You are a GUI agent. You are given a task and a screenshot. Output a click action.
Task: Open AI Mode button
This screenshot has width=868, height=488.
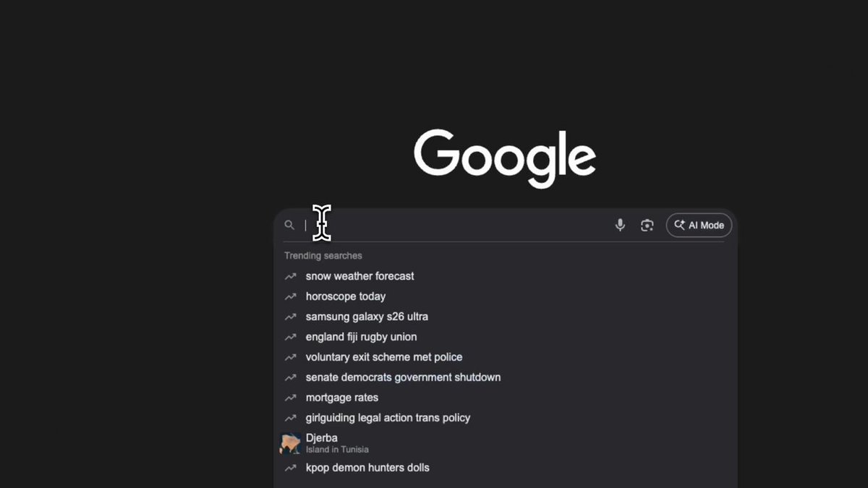[699, 226]
